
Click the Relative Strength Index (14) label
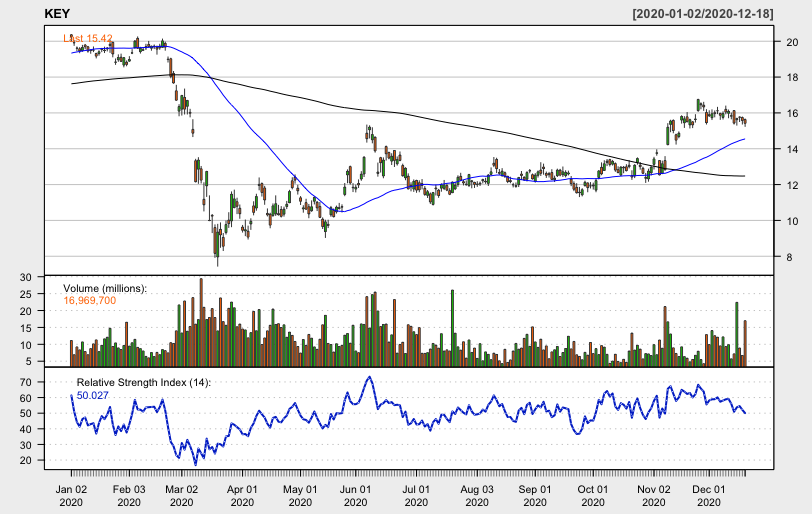pos(144,383)
